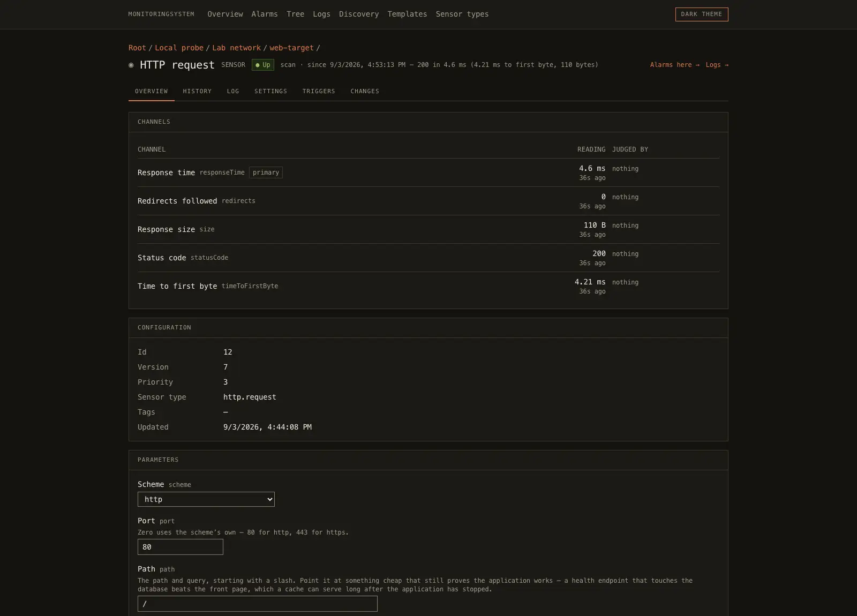Go to Alarms in top navigation

(x=265, y=14)
